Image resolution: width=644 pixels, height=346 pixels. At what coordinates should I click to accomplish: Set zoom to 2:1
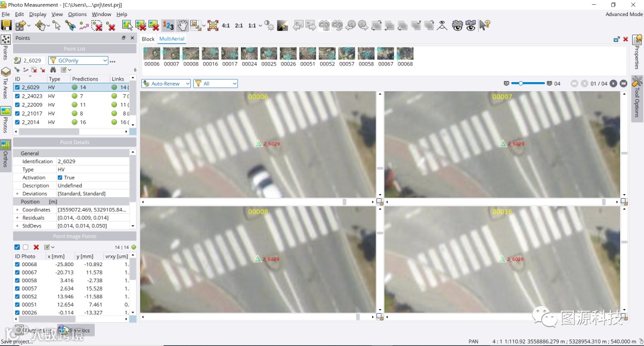pos(239,26)
